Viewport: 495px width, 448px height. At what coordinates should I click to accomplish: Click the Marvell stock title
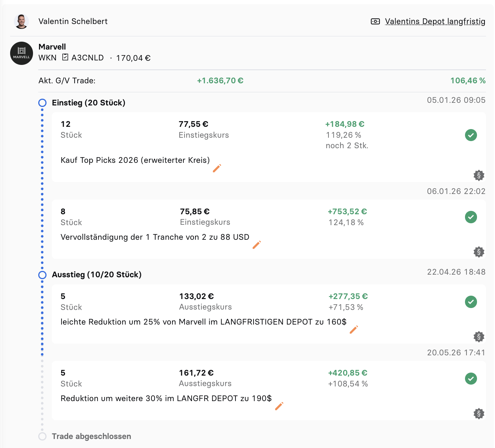tap(52, 47)
